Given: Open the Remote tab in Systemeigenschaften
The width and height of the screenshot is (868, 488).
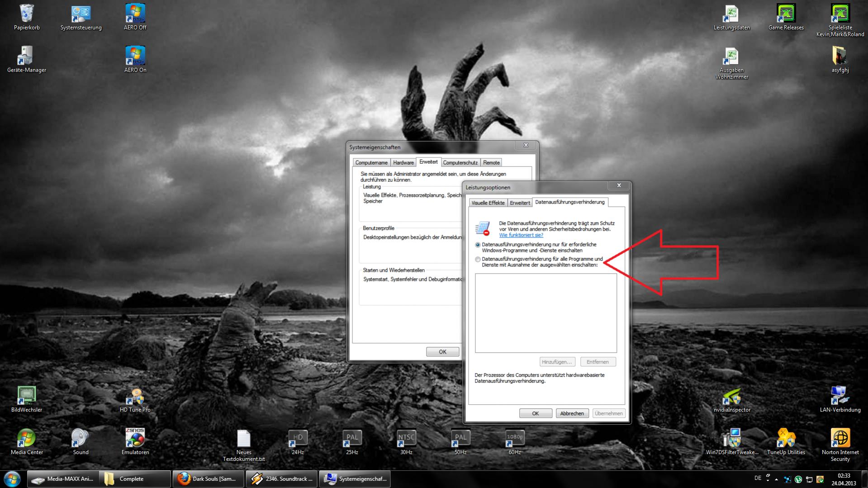Looking at the screenshot, I should pos(491,162).
